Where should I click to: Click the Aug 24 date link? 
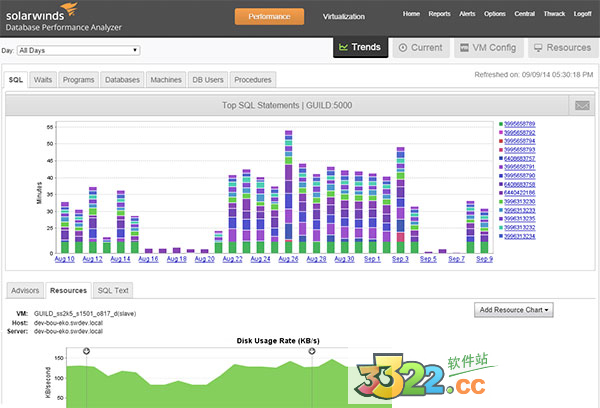click(x=261, y=259)
